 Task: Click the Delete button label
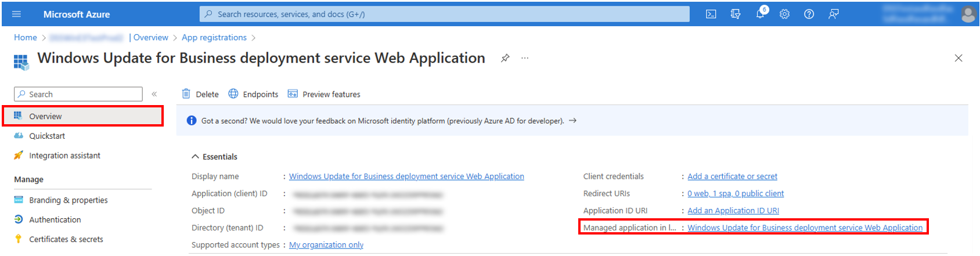click(207, 94)
